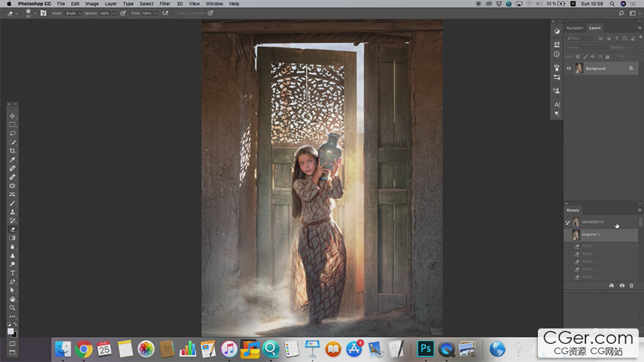This screenshot has height=362, width=644.
Task: Open the Brush Settings panel icon
Action: pyautogui.click(x=556, y=67)
